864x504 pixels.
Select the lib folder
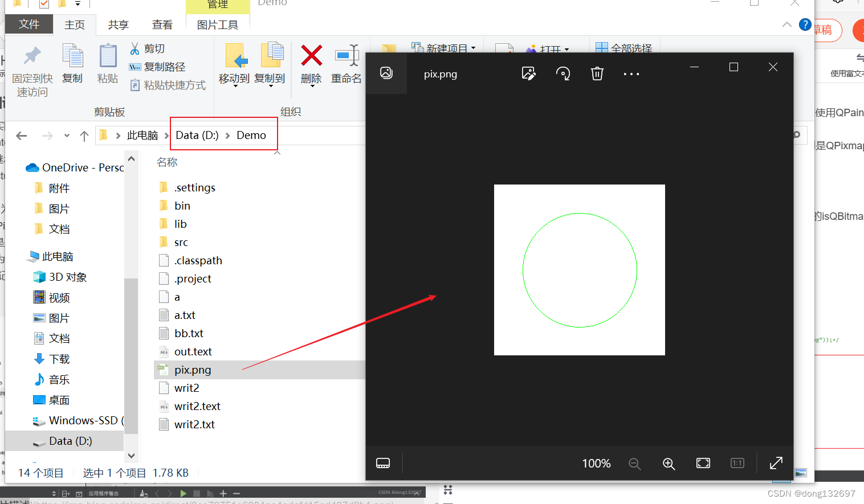[173, 224]
